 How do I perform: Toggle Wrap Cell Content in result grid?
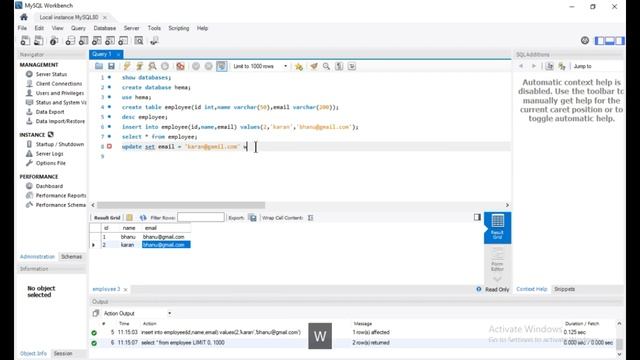(311, 218)
